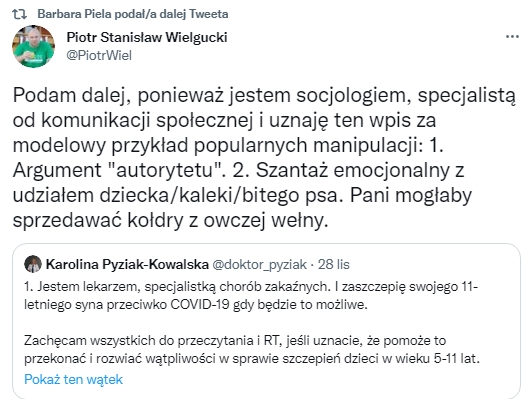Click "Pokaż ten wątek" link

pyautogui.click(x=73, y=380)
